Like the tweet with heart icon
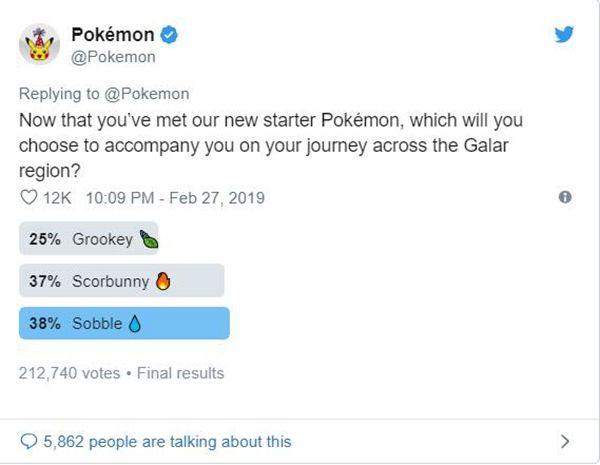Screen dimensions: 600x465 (28, 197)
